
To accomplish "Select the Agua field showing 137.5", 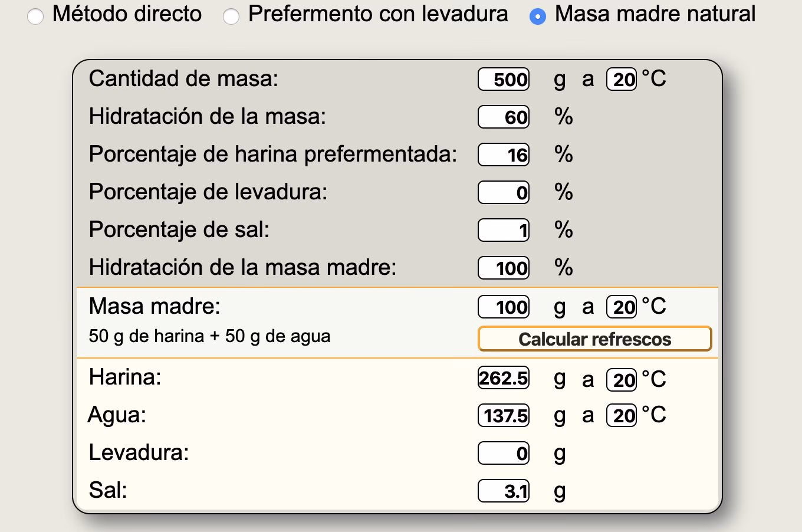I will tap(502, 415).
